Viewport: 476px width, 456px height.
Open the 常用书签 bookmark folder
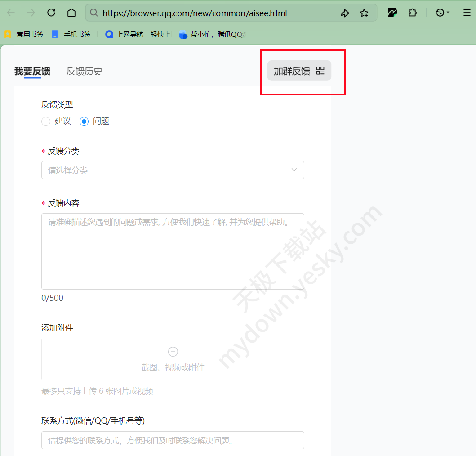25,34
